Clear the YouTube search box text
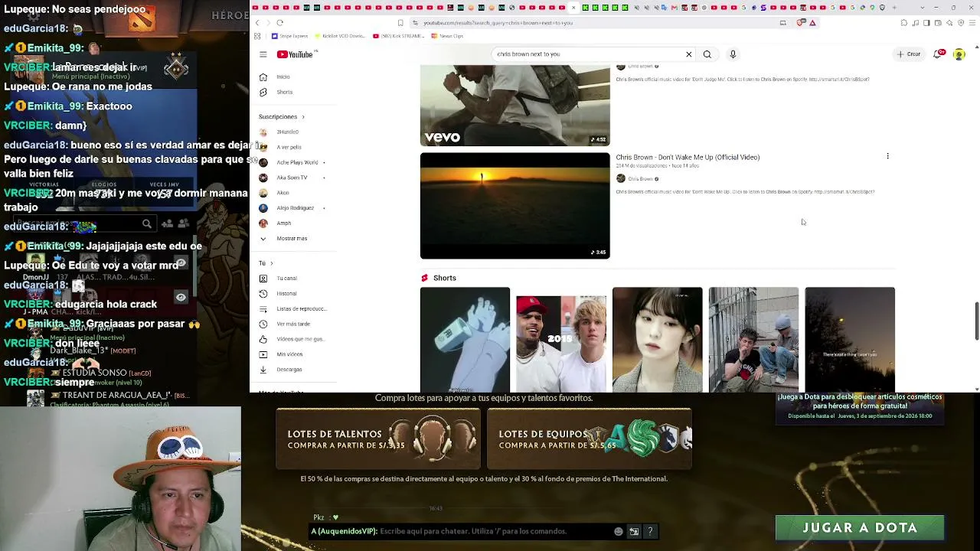 pos(688,54)
